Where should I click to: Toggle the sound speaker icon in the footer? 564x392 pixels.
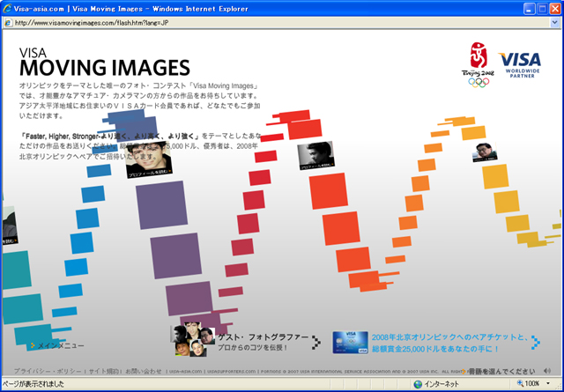pos(546,371)
